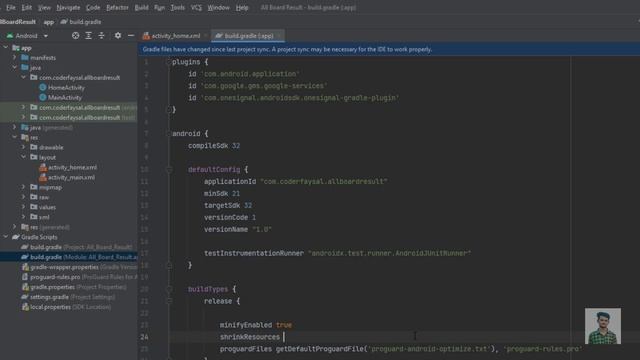The image size is (640, 360).
Task: Open the VCS menu
Action: 196,8
